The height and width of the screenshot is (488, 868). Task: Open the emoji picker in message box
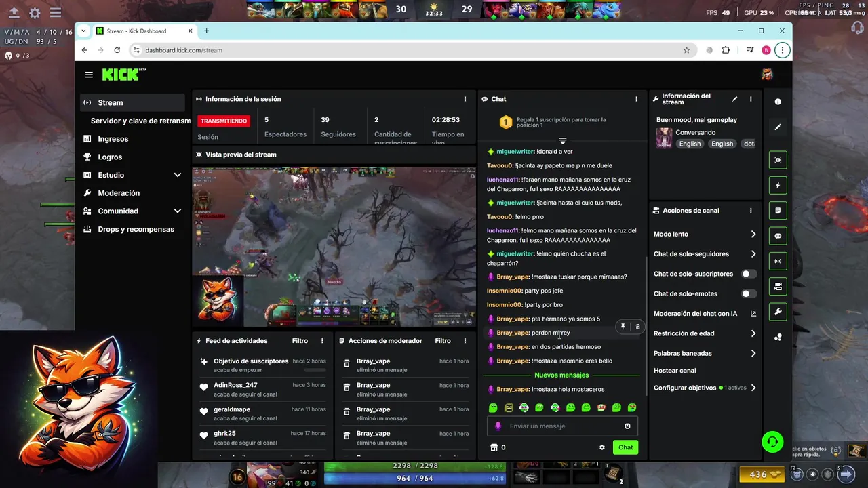(627, 426)
